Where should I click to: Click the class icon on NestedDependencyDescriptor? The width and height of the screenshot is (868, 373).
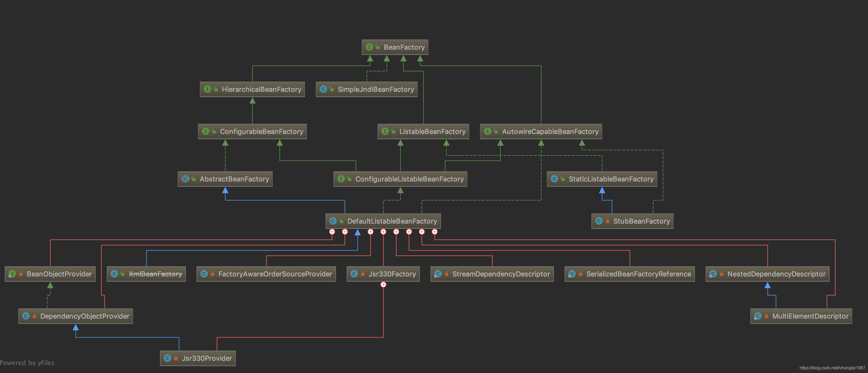coord(713,274)
